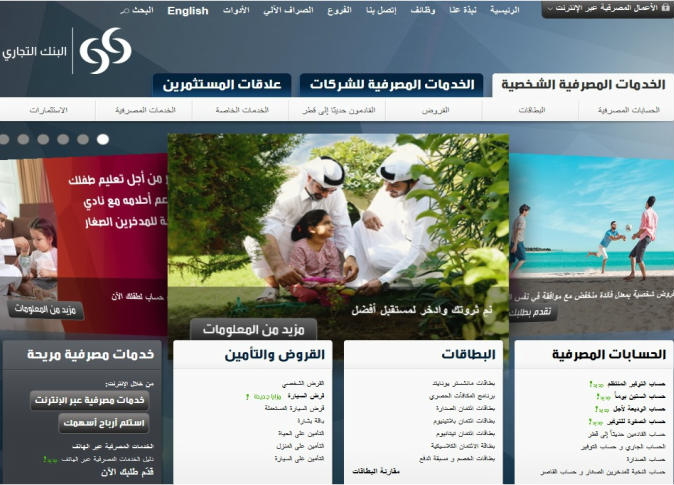
Task: Open بطاقات ائتمان تيتانيوم link
Action: click(x=465, y=433)
